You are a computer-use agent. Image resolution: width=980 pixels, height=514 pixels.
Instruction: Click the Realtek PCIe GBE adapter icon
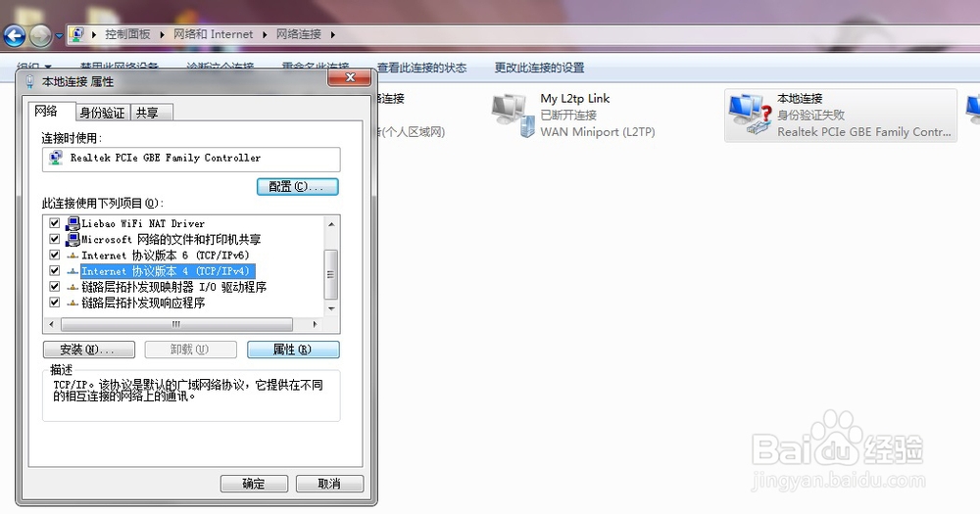tap(56, 158)
